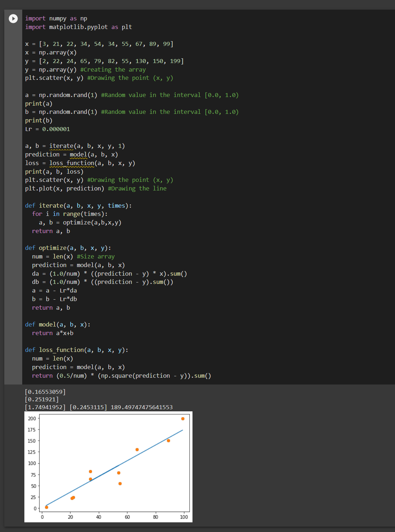The height and width of the screenshot is (532, 395).
Task: Click the output value [0.251921]
Action: coord(42,400)
